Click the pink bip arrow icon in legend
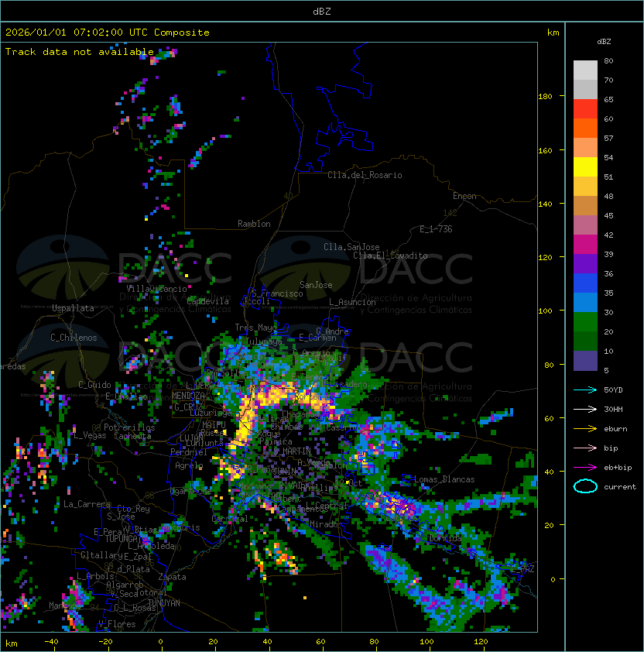The image size is (644, 652). (x=585, y=448)
